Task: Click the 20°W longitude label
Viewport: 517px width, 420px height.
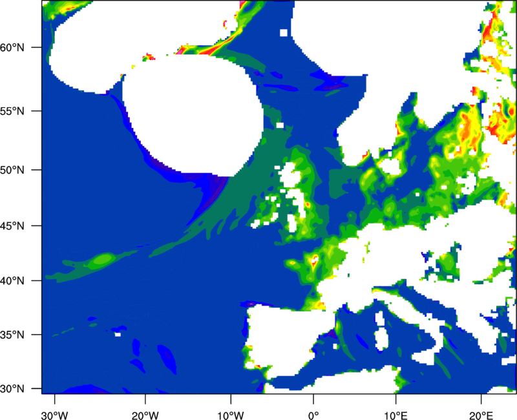Action: click(145, 415)
